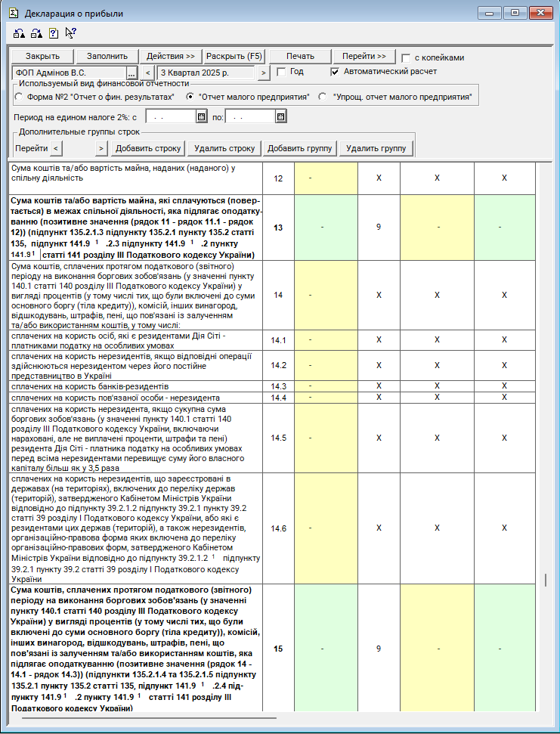The image size is (560, 734).
Task: Activate the What's This pointer help icon
Action: coord(70,33)
